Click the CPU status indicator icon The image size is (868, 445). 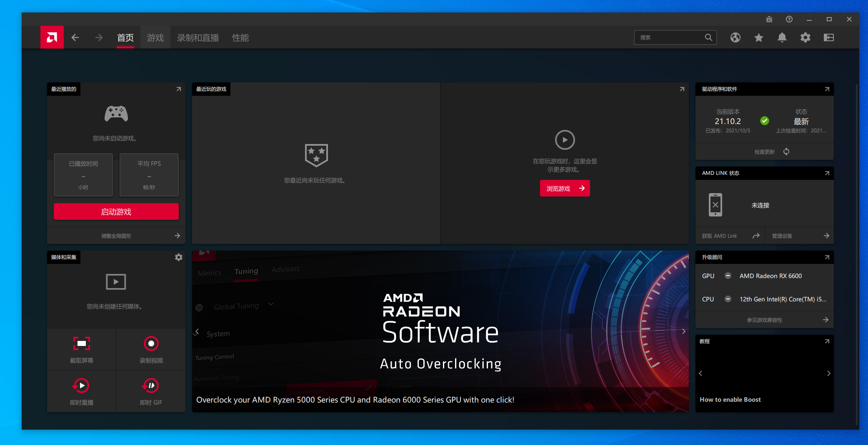(x=728, y=299)
